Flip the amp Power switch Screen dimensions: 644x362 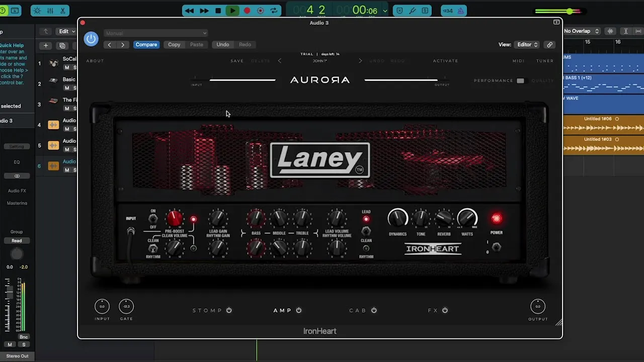(x=497, y=247)
